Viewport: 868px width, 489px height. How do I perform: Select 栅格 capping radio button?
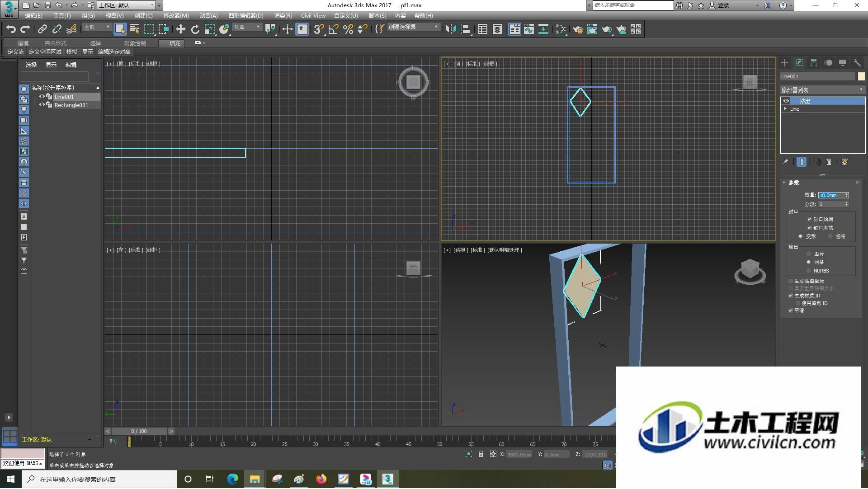click(x=830, y=236)
